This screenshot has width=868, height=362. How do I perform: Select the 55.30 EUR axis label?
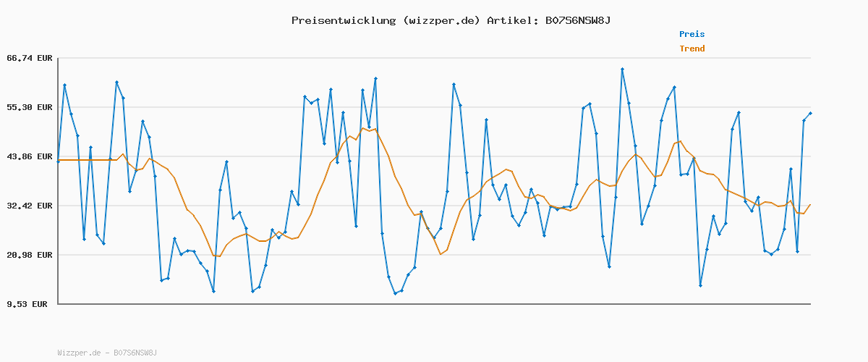tap(30, 107)
